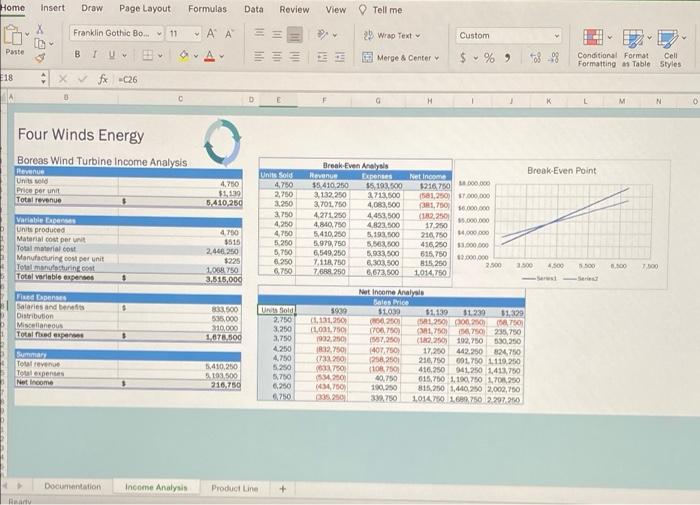The image size is (700, 505).
Task: Open Format as Table gallery
Action: click(637, 48)
